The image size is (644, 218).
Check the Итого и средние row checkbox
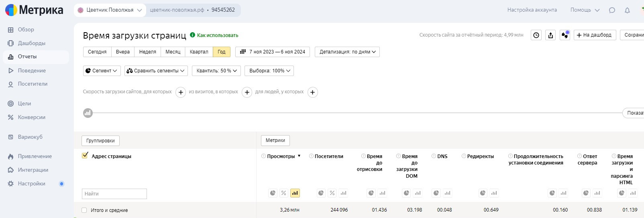pyautogui.click(x=84, y=210)
